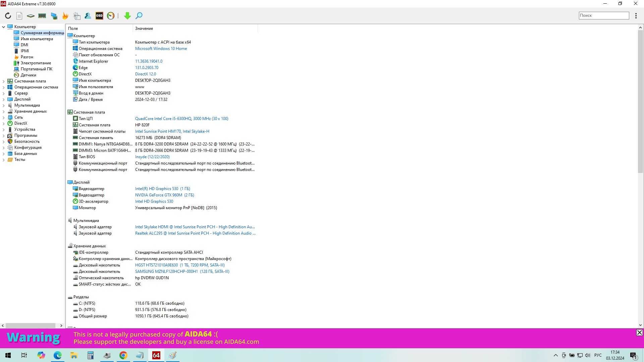Open Датчики in the tree
Image resolution: width=644 pixels, height=362 pixels.
pos(28,75)
